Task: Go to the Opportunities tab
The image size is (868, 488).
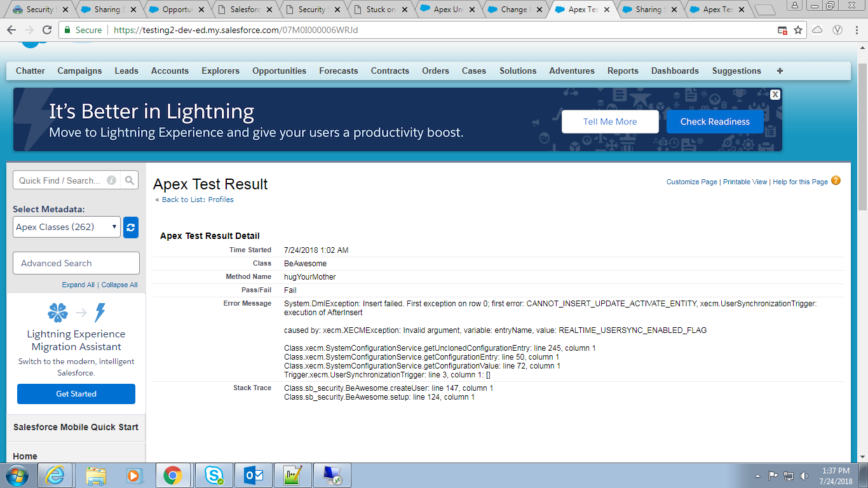Action: [x=279, y=71]
